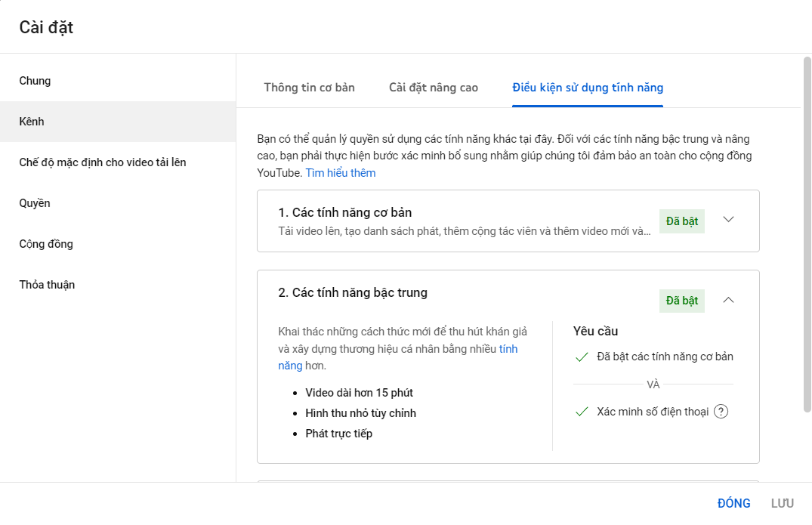Viewport: 812px width, 525px height.
Task: Select Điều kiện sử dụng tính năng tab
Action: (588, 87)
